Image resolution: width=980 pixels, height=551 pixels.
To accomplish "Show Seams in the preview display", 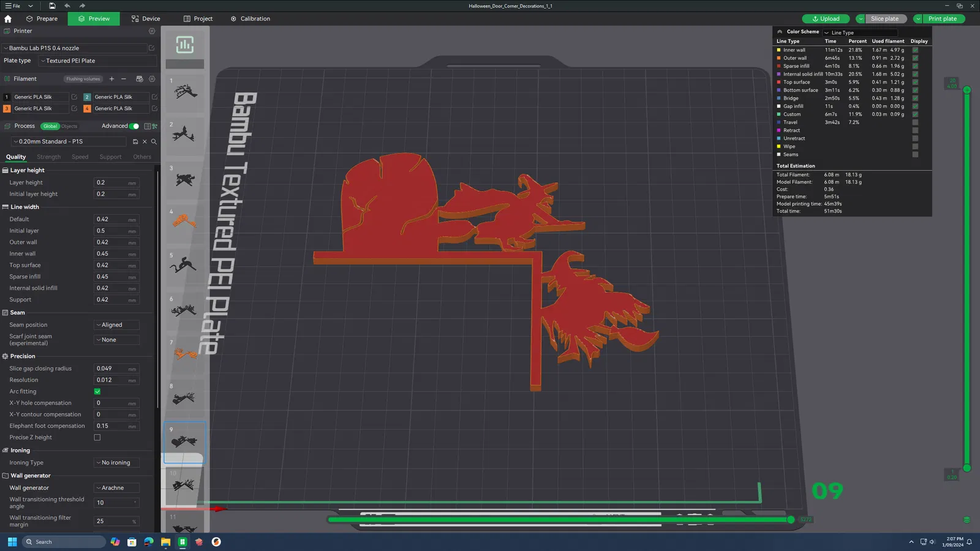I will pyautogui.click(x=915, y=154).
